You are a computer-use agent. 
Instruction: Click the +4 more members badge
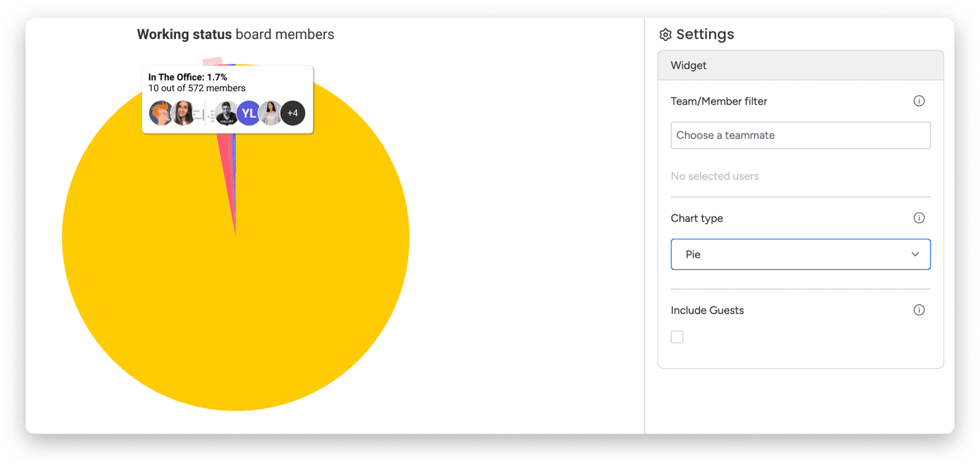(x=292, y=113)
